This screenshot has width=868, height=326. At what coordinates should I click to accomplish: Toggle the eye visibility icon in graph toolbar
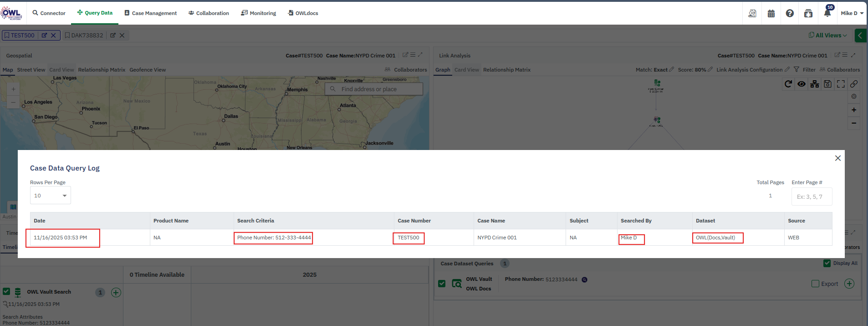click(x=802, y=84)
